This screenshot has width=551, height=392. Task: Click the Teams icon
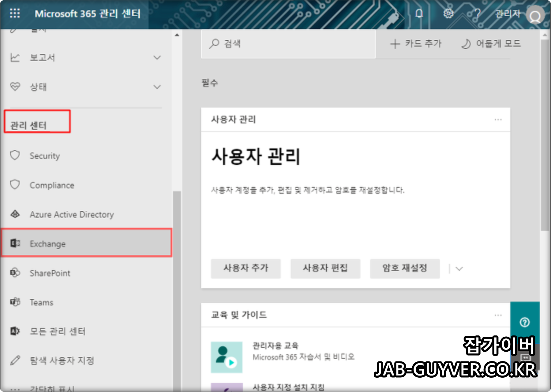coord(15,302)
